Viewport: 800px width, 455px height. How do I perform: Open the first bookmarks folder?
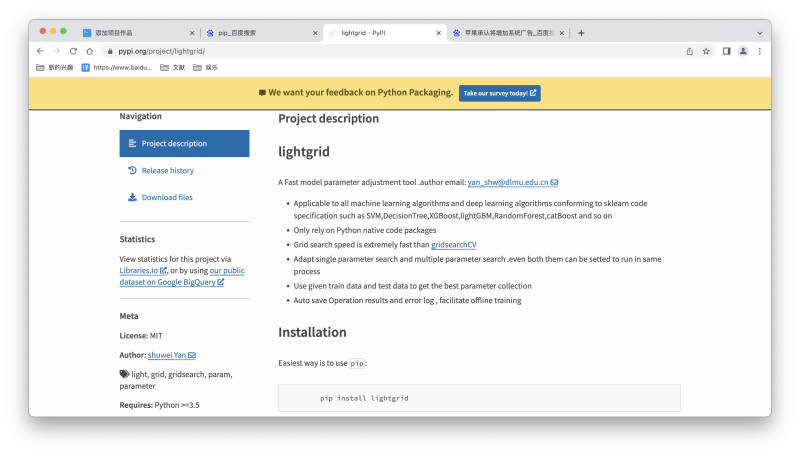pos(55,67)
